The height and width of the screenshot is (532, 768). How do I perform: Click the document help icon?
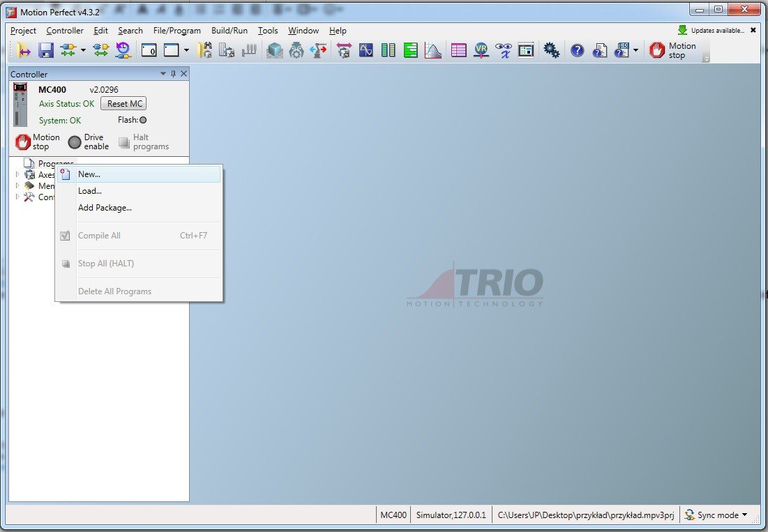click(x=599, y=50)
